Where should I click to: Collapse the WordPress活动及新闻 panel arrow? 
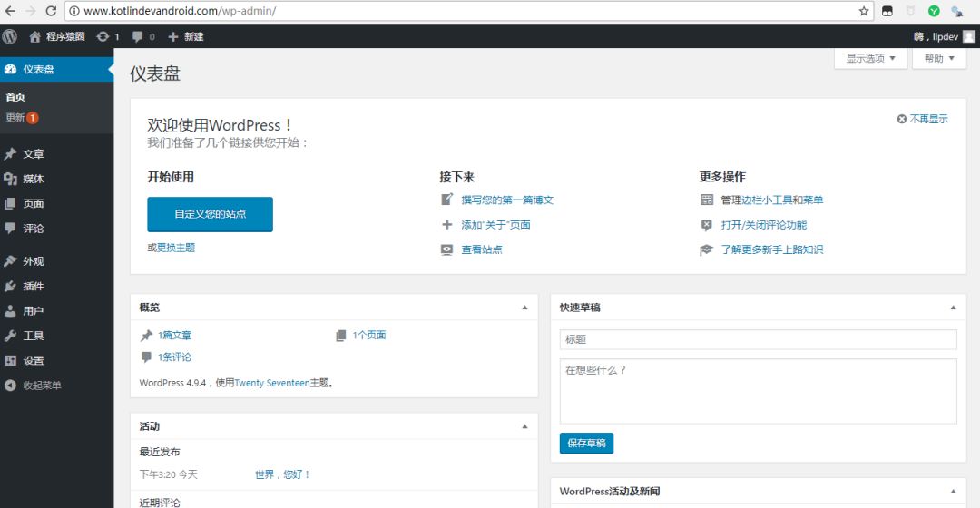[953, 491]
